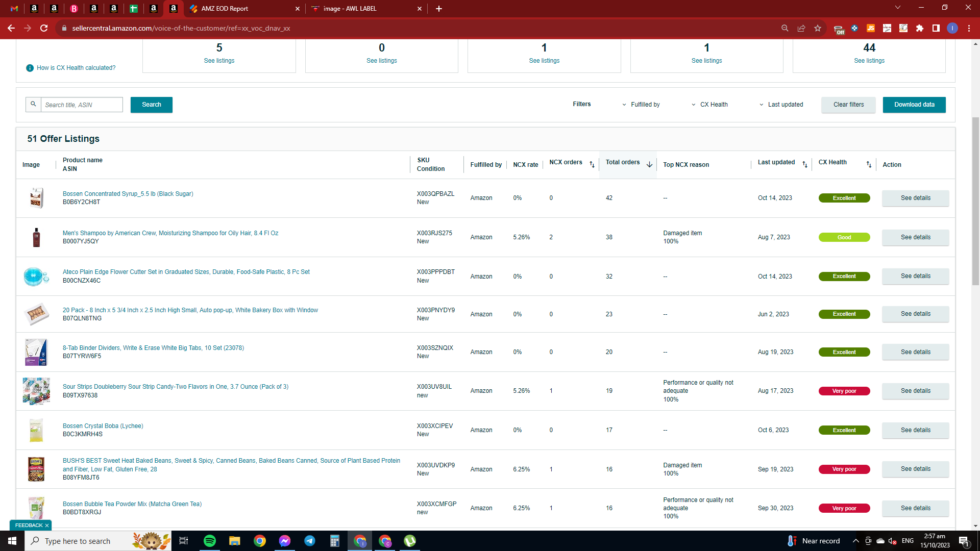Open Task View on the taskbar

click(x=184, y=541)
